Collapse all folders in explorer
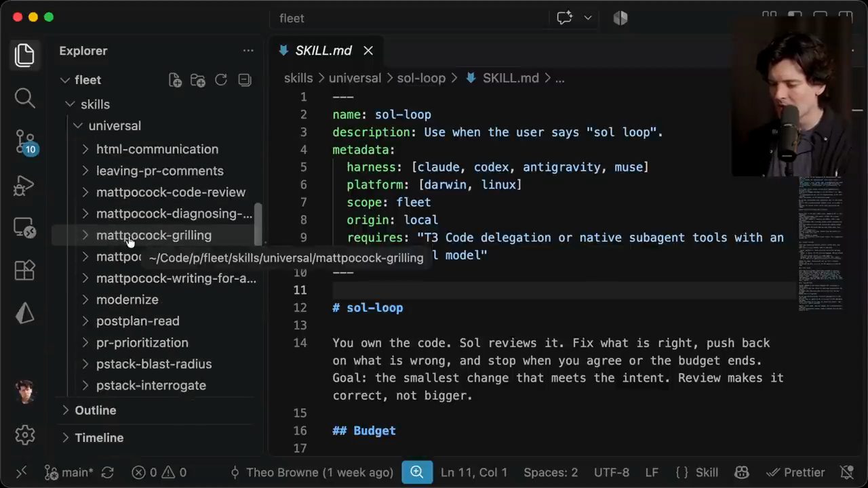Screen dimensions: 868x488 pyautogui.click(x=245, y=80)
